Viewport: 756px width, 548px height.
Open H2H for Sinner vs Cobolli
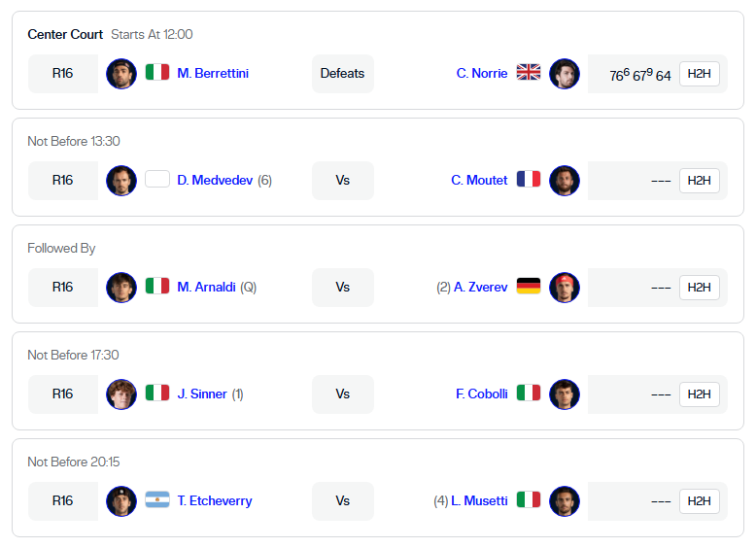[700, 394]
